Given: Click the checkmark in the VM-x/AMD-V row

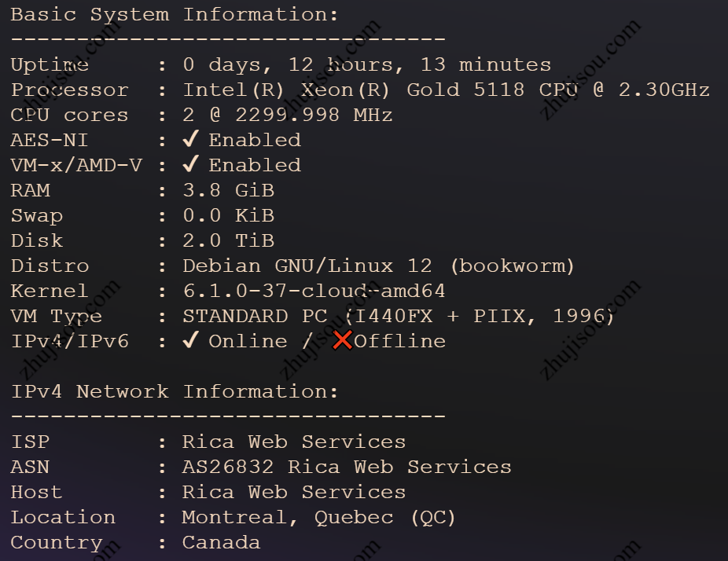Looking at the screenshot, I should click(x=191, y=163).
